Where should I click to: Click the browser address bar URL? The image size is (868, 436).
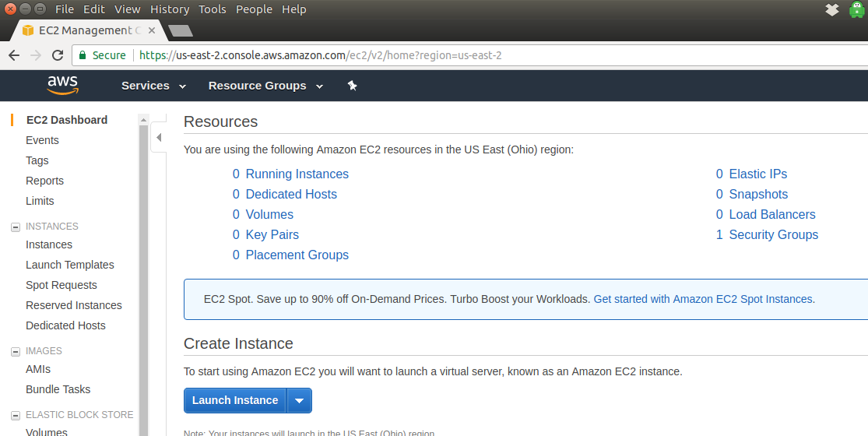pyautogui.click(x=321, y=55)
